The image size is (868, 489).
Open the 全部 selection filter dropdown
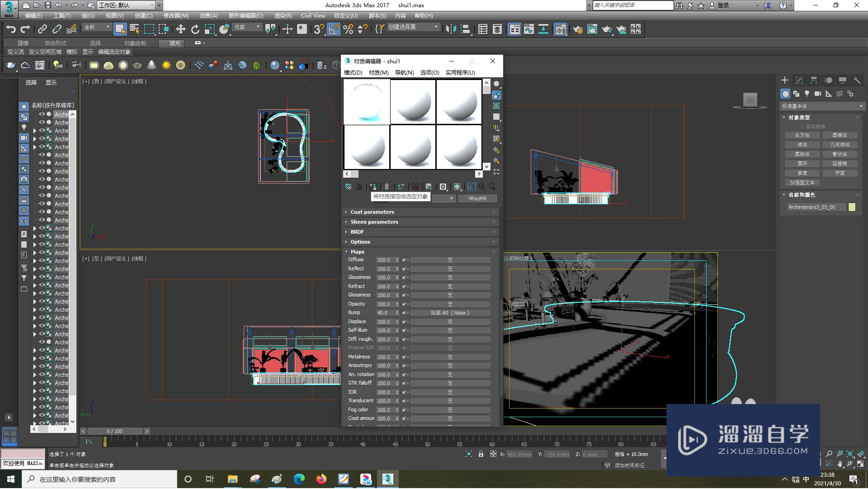[97, 28]
